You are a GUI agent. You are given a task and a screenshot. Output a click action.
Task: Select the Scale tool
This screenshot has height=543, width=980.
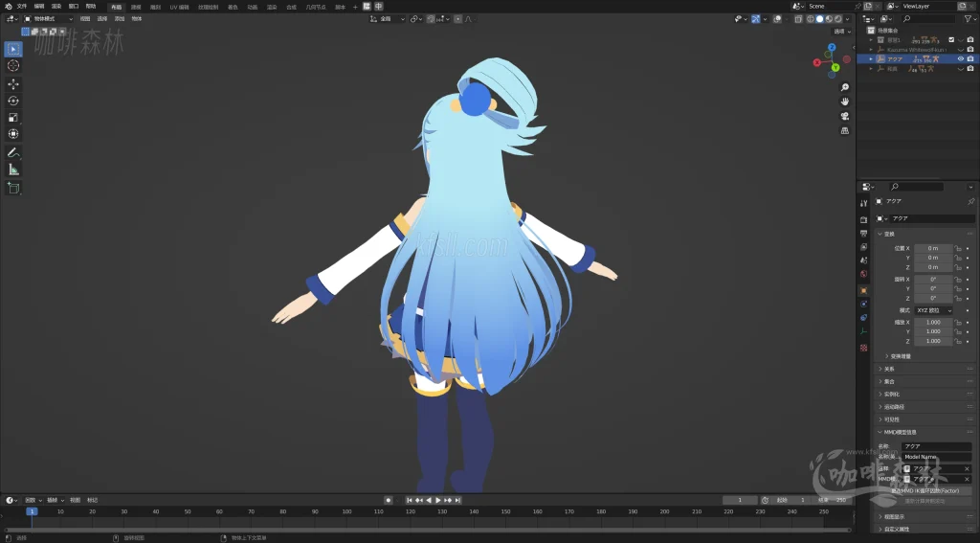pyautogui.click(x=13, y=118)
